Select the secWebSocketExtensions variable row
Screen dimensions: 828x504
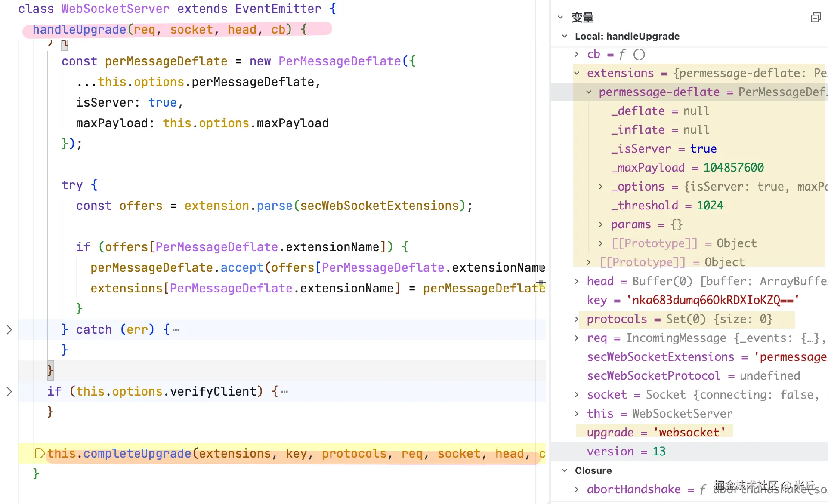click(x=689, y=357)
